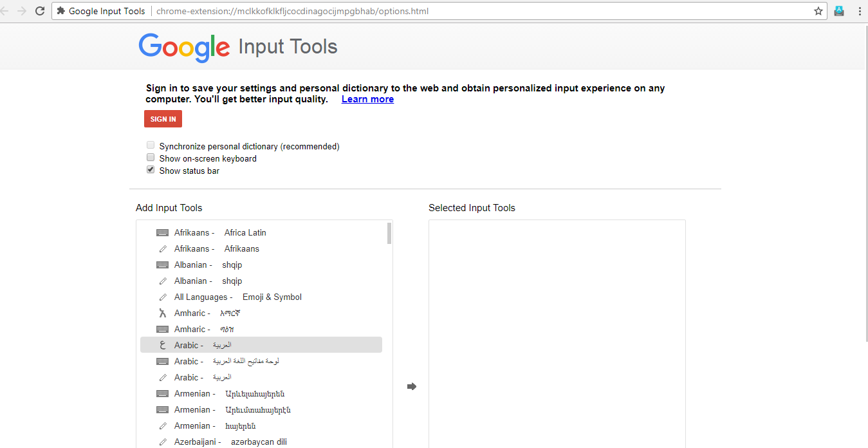Click the pencil icon for All Languages
868x448 pixels.
pos(163,297)
